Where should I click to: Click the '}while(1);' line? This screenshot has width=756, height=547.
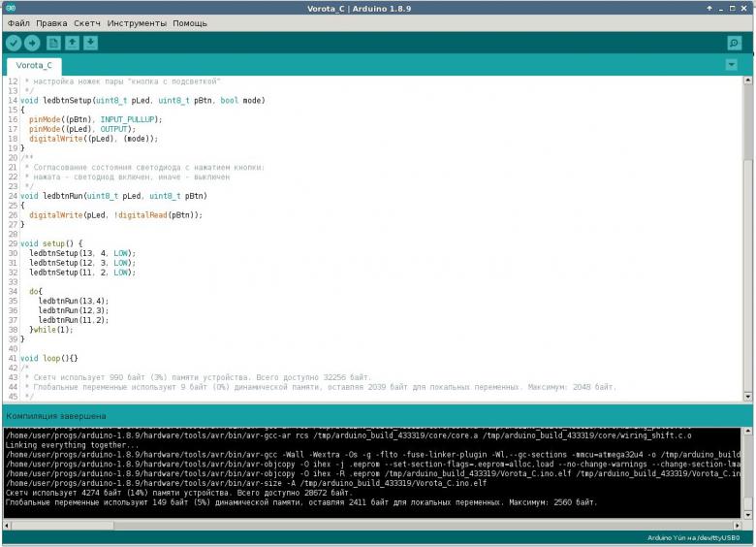[51, 330]
